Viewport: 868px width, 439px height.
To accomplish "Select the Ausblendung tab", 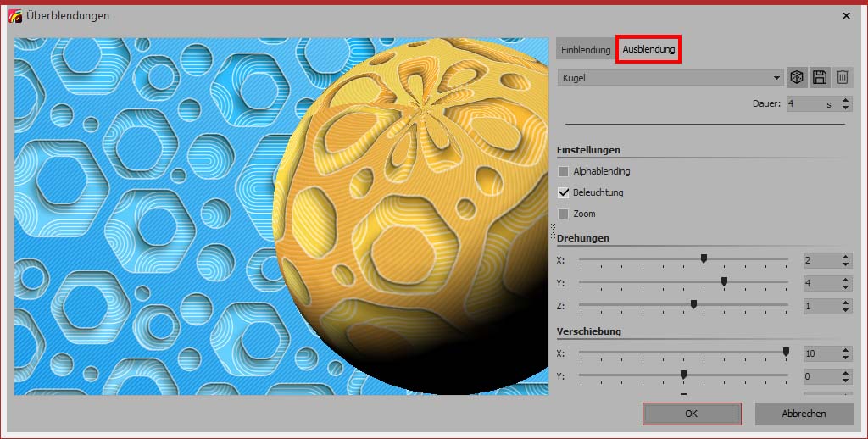I will pyautogui.click(x=648, y=50).
